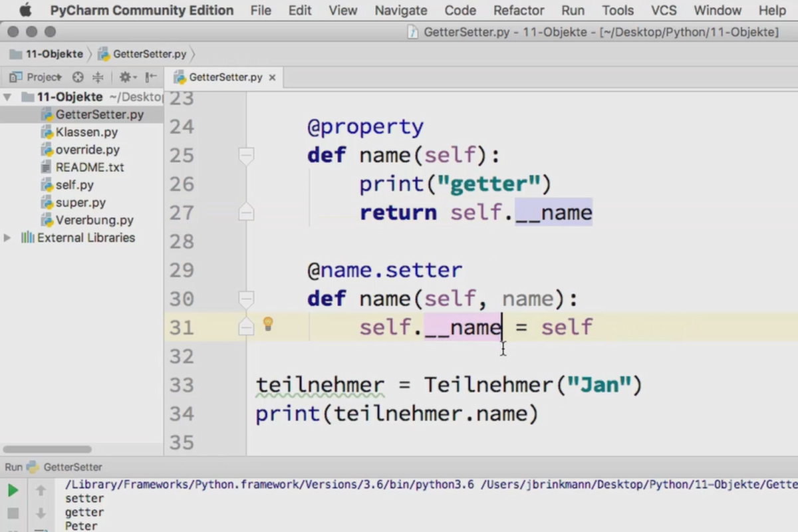Collapse code fold marker at line 25
The width and height of the screenshot is (798, 532).
246,156
